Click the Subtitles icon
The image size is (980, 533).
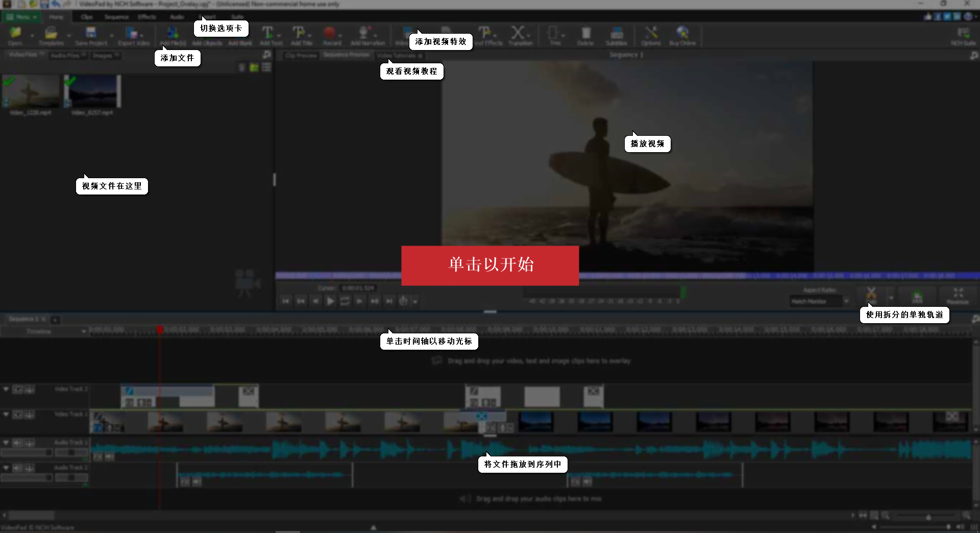(616, 34)
